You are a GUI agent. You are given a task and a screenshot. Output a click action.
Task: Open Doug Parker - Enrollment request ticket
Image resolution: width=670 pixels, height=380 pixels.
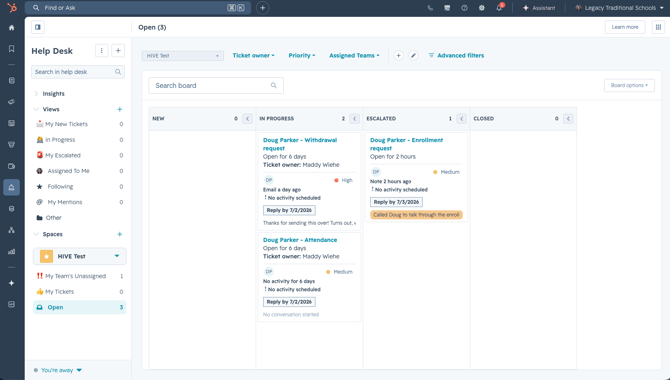coord(406,144)
